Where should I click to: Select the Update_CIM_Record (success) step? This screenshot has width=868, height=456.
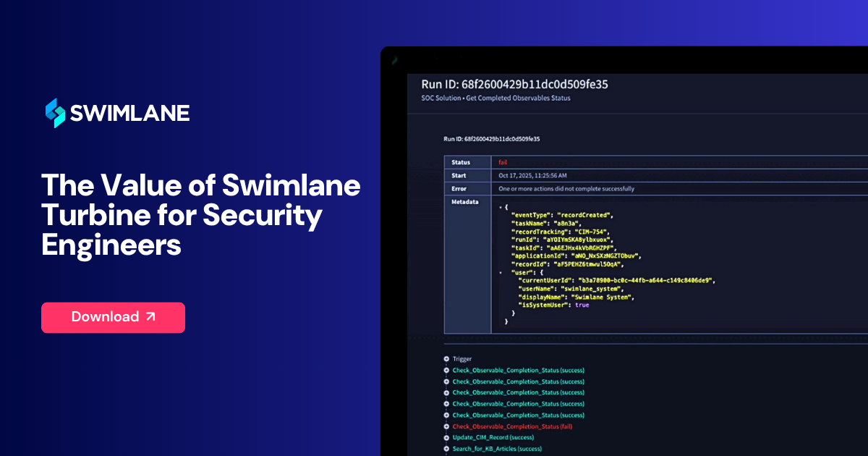493,438
